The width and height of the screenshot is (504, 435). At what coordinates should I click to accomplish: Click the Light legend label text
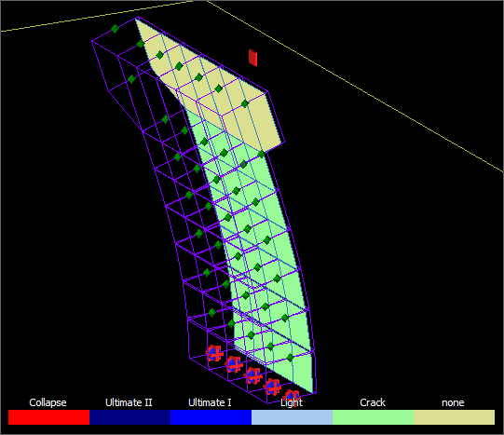coord(292,403)
